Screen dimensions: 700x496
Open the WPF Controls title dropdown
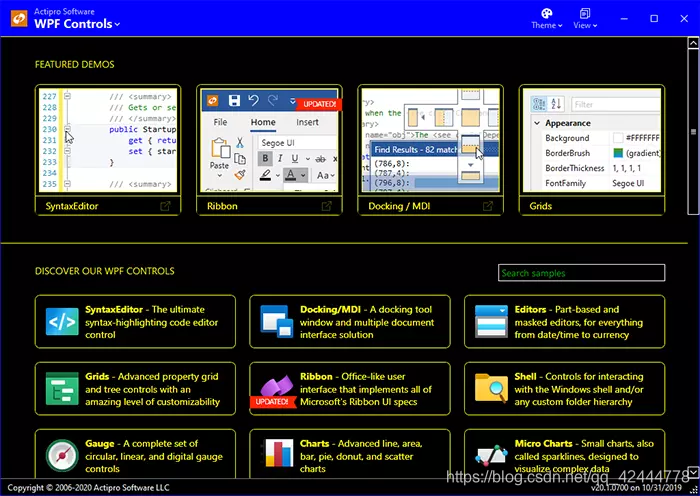click(77, 24)
